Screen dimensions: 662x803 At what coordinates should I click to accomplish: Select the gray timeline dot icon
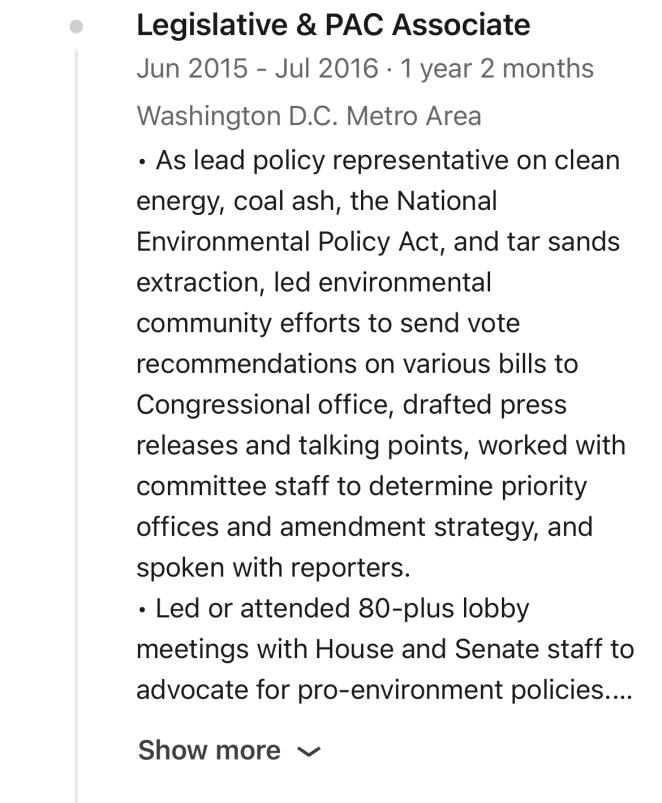tap(76, 26)
